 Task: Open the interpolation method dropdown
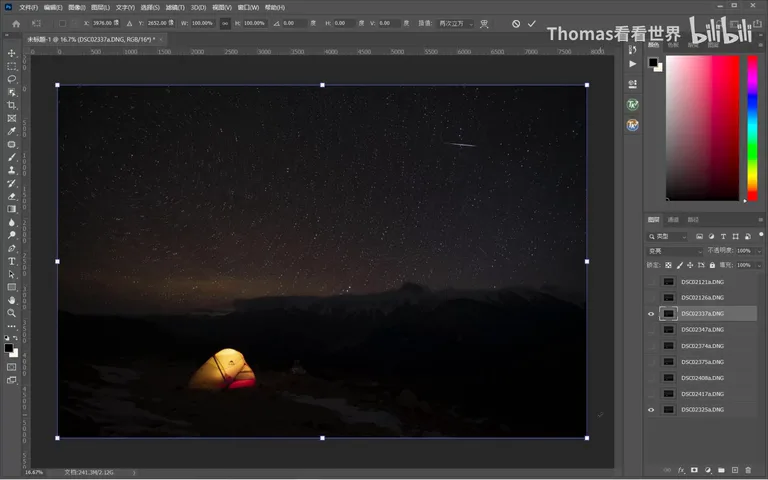click(x=456, y=24)
